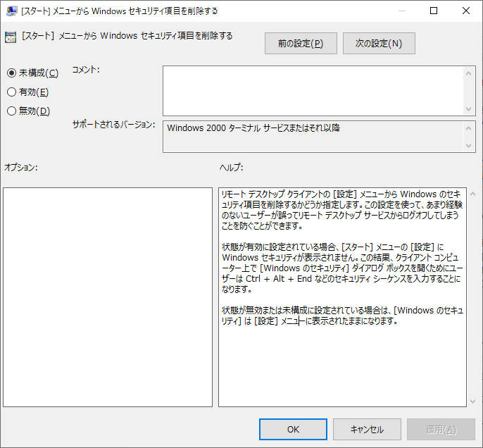Click help paragraph starting 状態が有効に設定
The image size is (483, 448).
[x=342, y=268]
